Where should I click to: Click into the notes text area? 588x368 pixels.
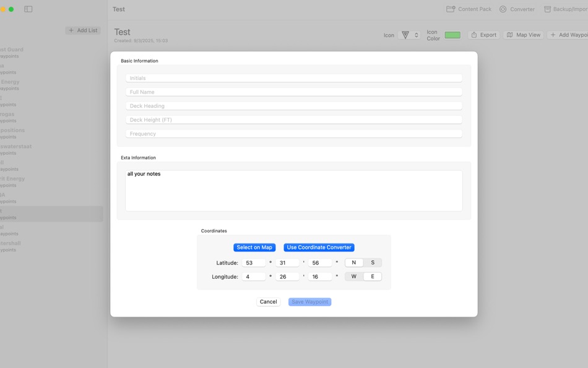click(x=293, y=190)
